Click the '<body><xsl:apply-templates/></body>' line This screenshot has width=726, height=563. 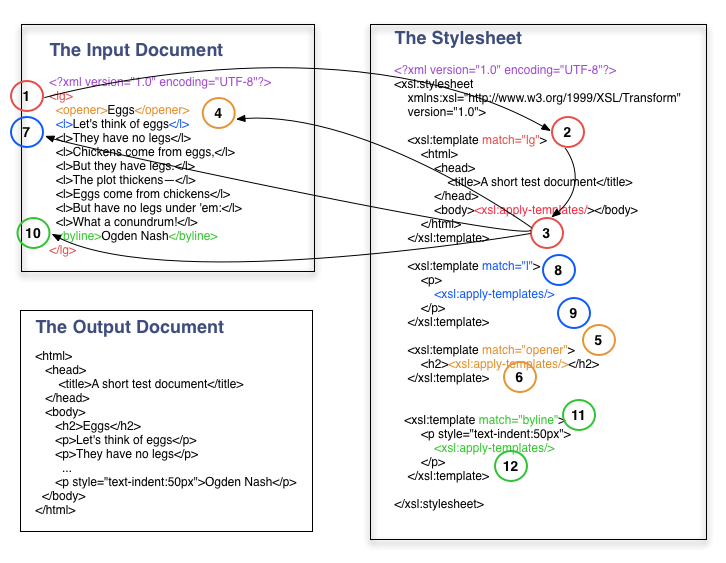(x=536, y=210)
